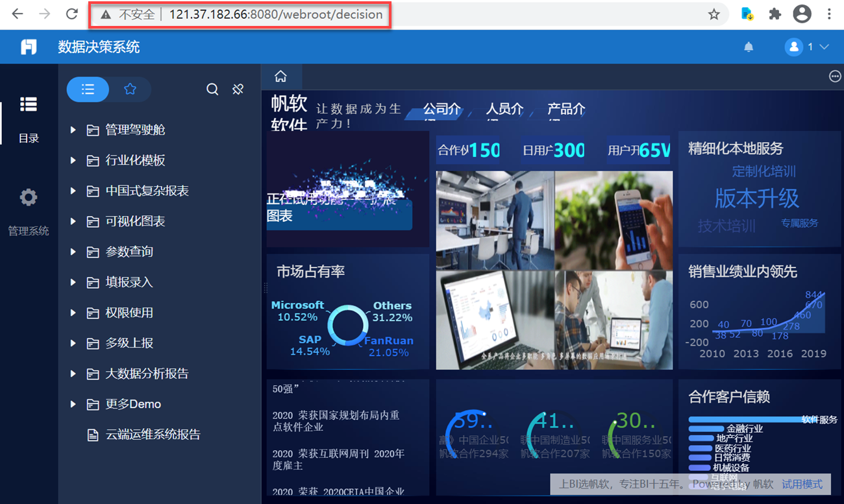Image resolution: width=844 pixels, height=504 pixels.
Task: Open the user account dropdown labeled 1
Action: coord(807,47)
